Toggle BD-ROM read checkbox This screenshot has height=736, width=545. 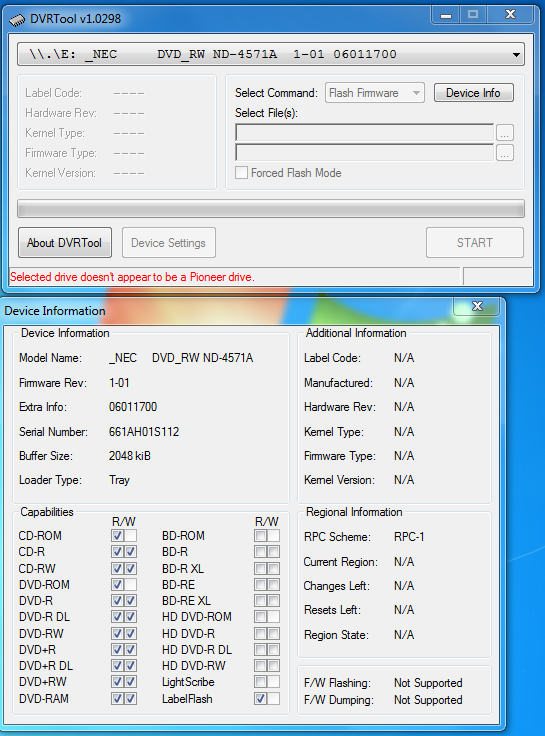coord(261,536)
